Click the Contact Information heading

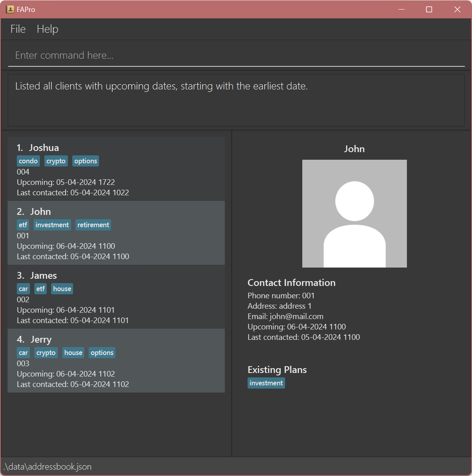292,283
